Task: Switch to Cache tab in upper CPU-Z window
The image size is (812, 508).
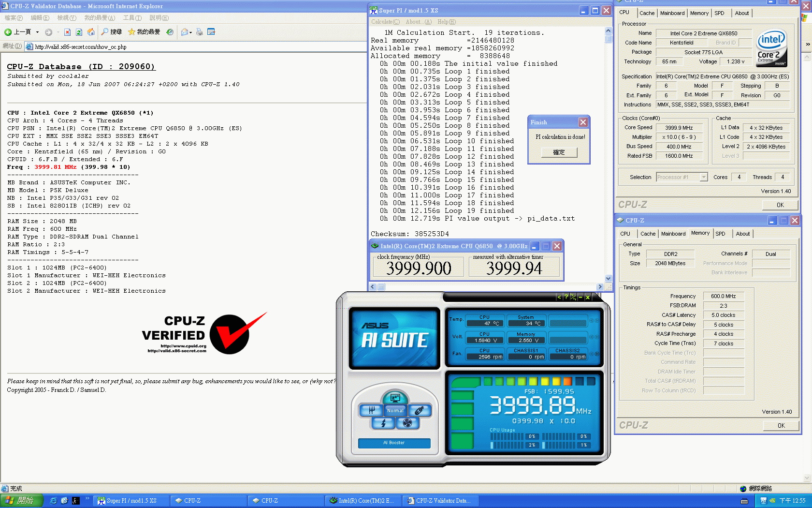Action: coord(647,13)
